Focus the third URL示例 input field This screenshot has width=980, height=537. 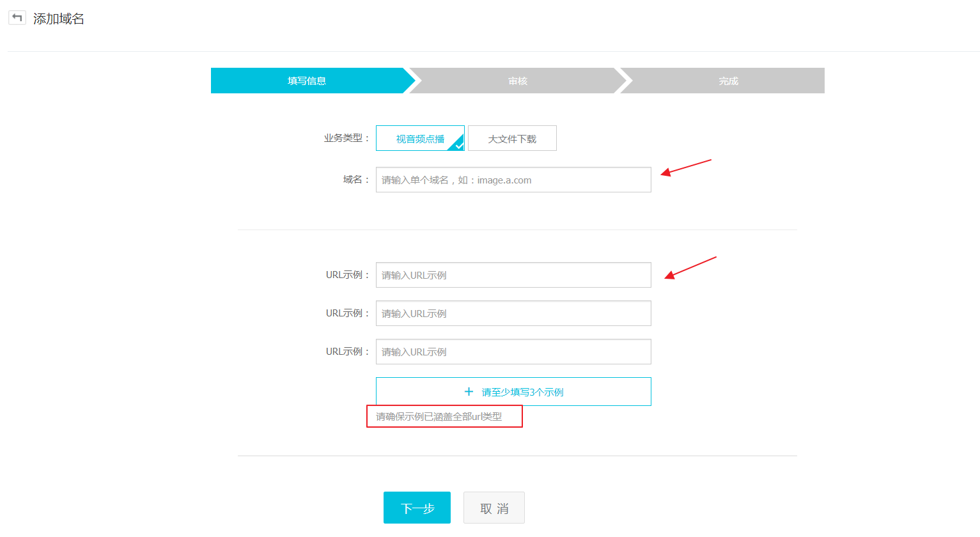pos(513,352)
